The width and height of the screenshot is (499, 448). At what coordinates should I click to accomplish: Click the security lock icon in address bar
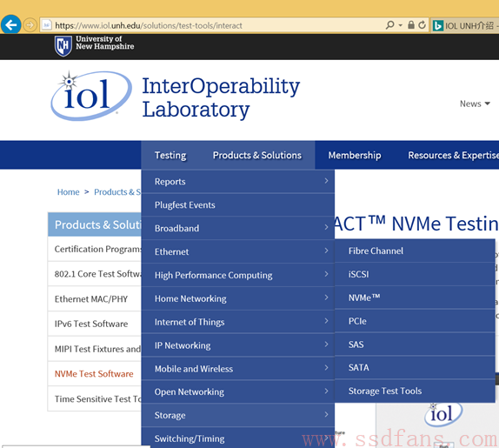pos(411,25)
